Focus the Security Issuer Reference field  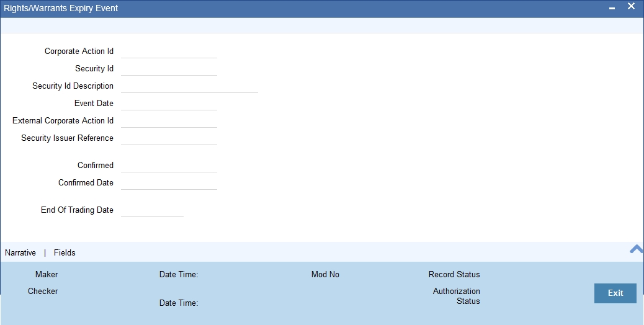[169, 138]
